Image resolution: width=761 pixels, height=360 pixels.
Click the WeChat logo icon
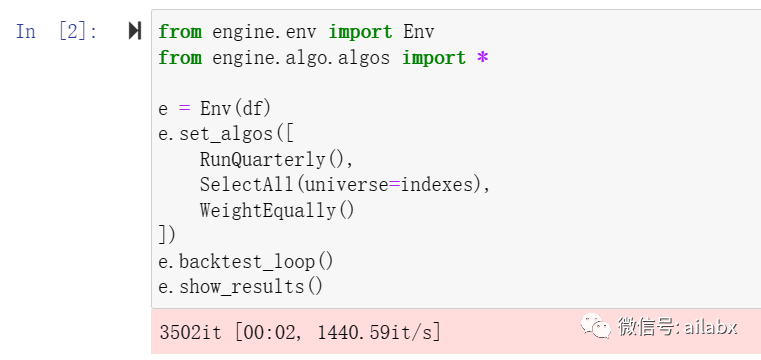596,326
